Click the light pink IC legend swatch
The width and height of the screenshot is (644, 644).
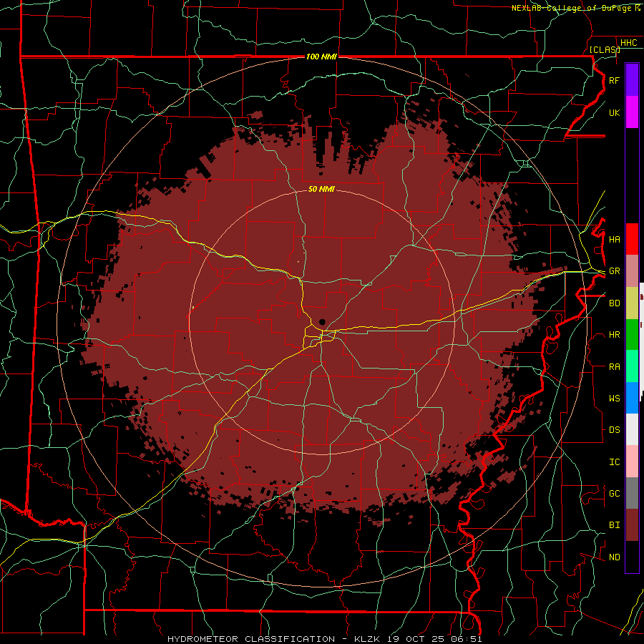(x=632, y=462)
